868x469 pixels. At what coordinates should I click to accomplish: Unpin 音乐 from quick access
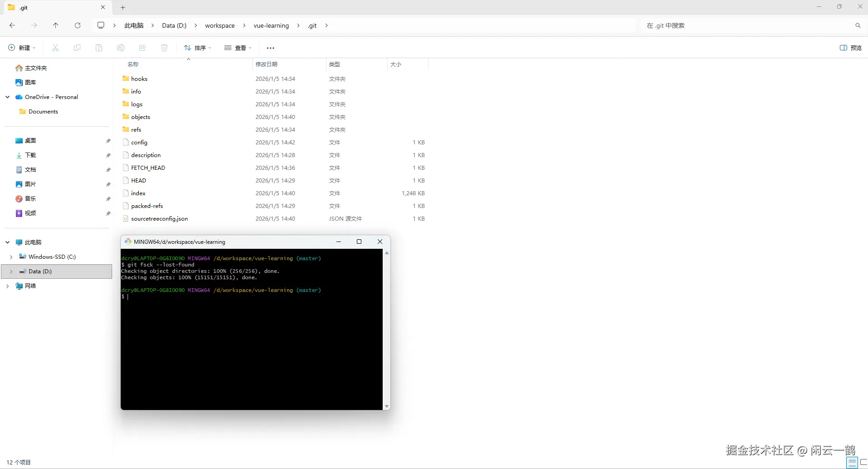108,199
